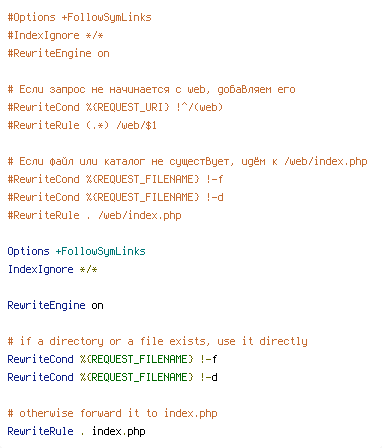Click the black 'on' value after RewriteEngine
The image size is (382, 448).
(97, 306)
